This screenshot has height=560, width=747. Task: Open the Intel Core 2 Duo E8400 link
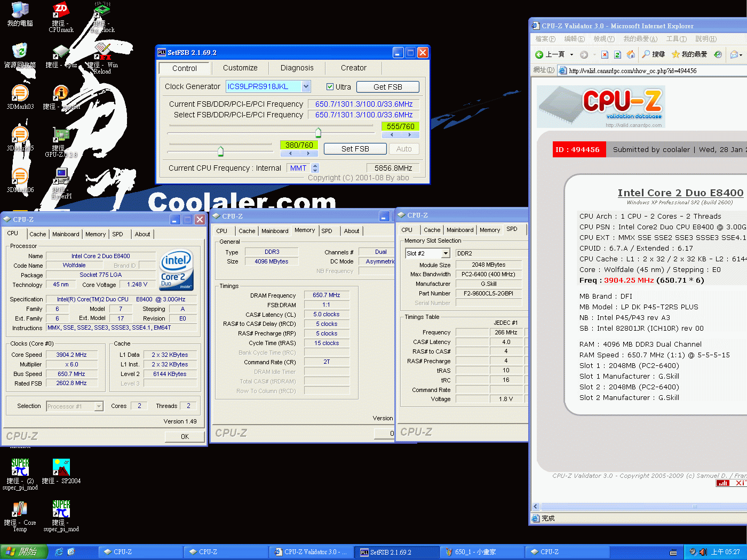point(680,193)
